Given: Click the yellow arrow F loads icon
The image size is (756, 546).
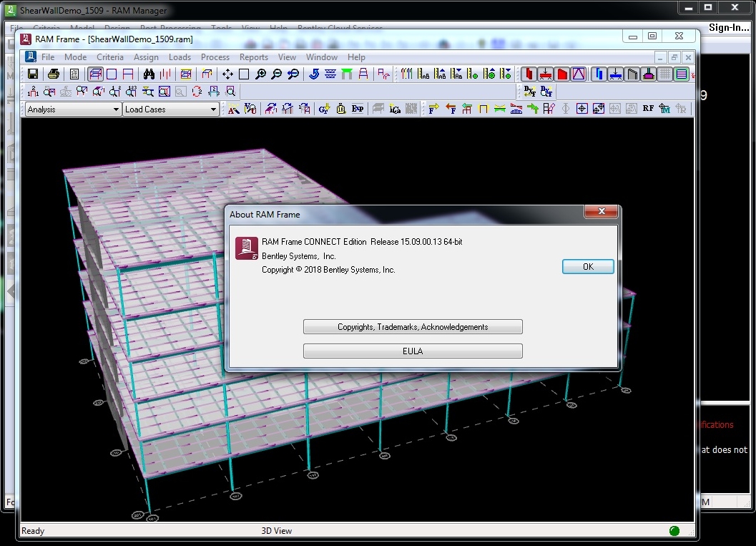Looking at the screenshot, I should (433, 109).
